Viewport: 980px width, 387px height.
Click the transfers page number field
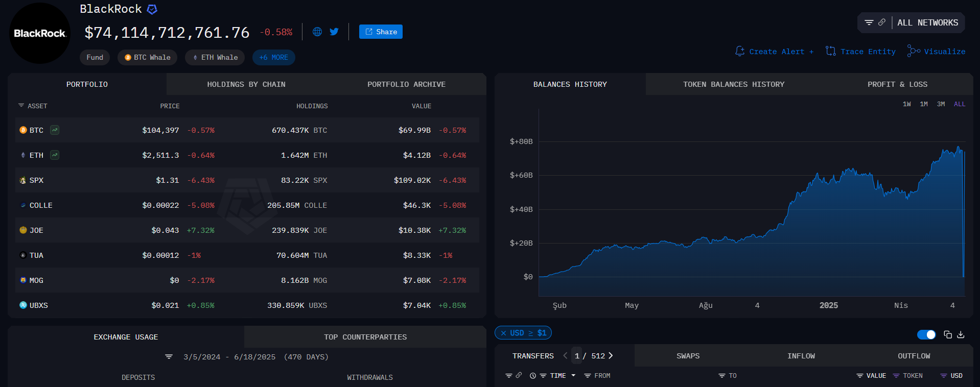click(577, 355)
